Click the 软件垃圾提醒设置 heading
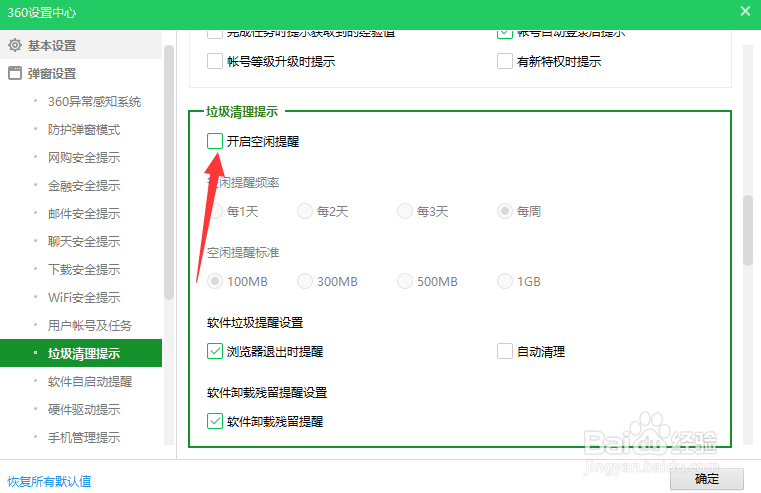 (x=255, y=323)
